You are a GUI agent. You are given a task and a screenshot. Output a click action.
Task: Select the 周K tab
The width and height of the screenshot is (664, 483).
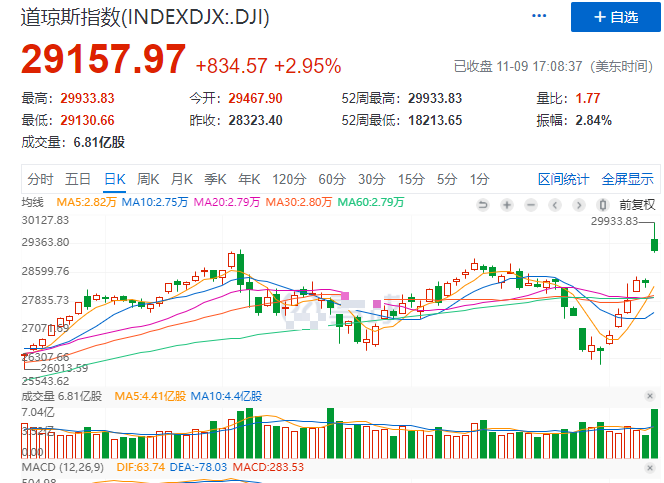[148, 179]
